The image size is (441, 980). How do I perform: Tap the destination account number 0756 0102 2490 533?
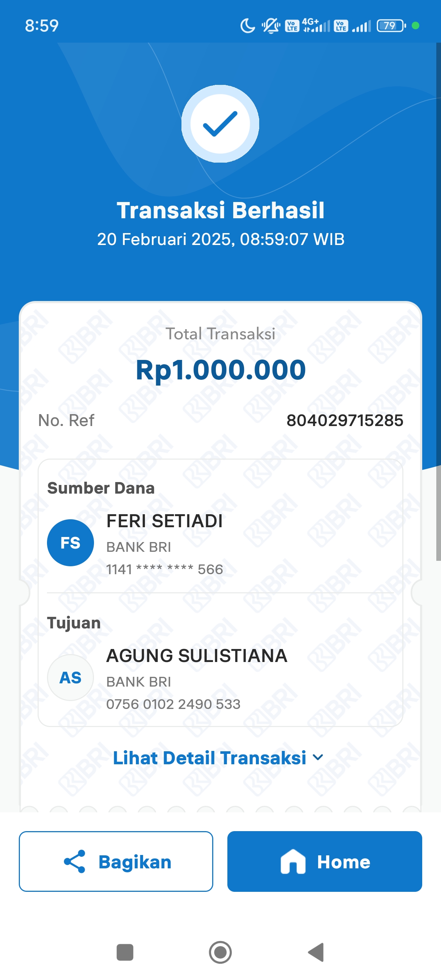[x=173, y=704]
